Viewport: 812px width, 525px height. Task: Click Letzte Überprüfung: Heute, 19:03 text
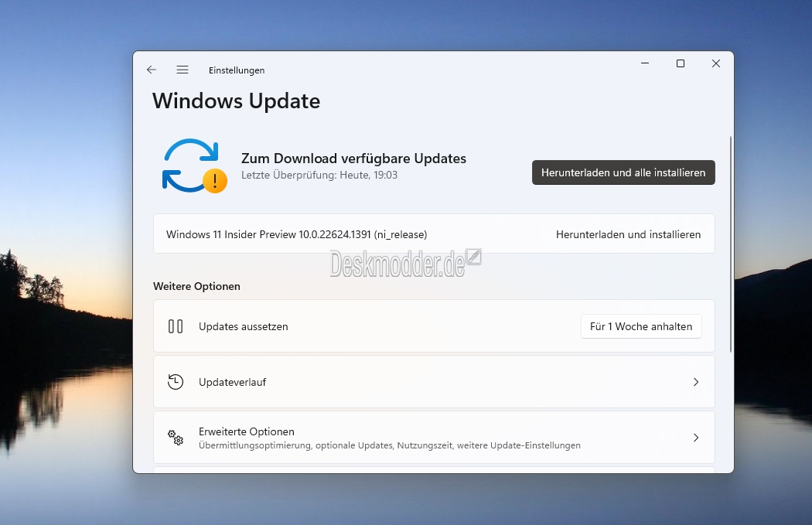(x=319, y=175)
